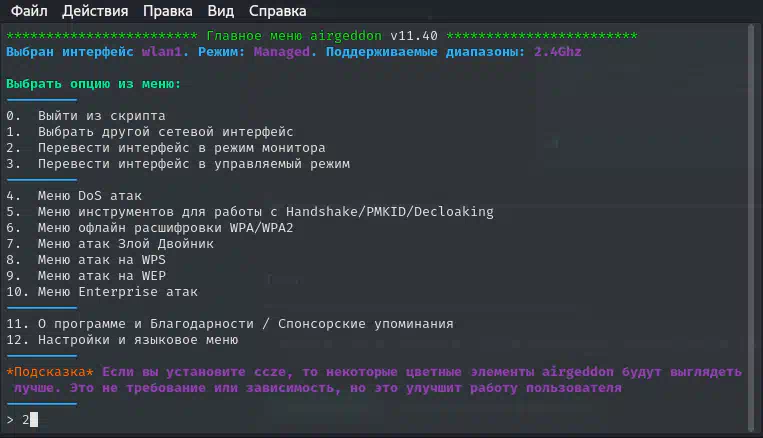Open the Файл menu

pyautogui.click(x=29, y=11)
